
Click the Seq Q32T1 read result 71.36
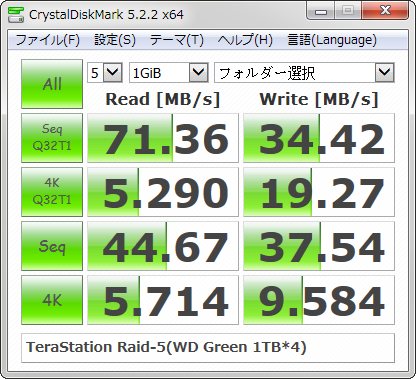coord(163,138)
